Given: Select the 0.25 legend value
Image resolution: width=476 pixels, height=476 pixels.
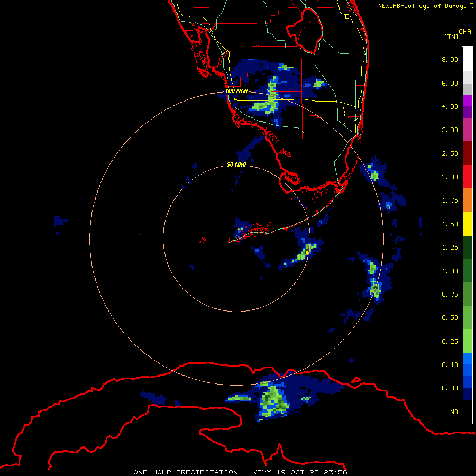Looking at the screenshot, I should tap(450, 342).
